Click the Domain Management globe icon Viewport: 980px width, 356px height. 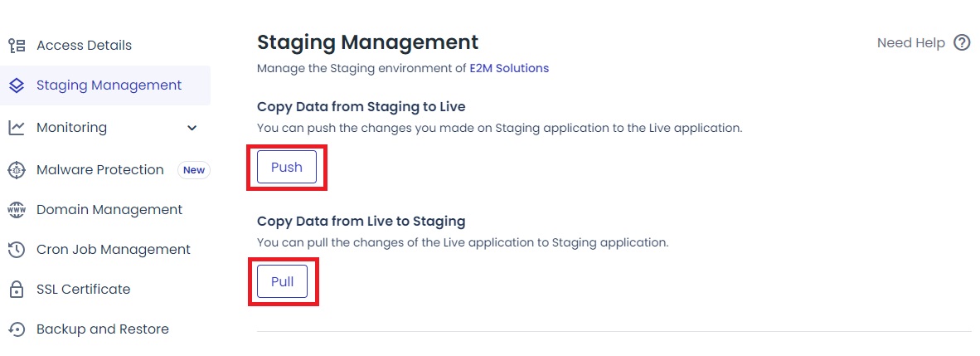click(x=16, y=210)
